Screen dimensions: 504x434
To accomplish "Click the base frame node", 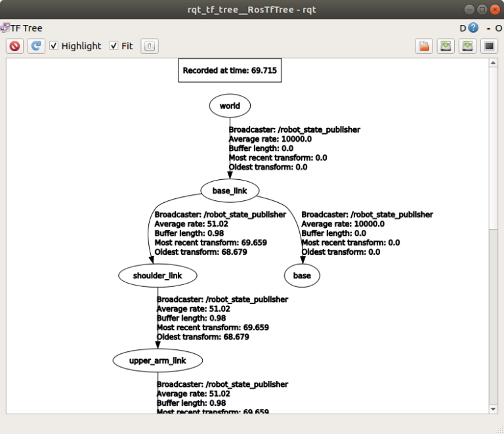I will (x=302, y=276).
